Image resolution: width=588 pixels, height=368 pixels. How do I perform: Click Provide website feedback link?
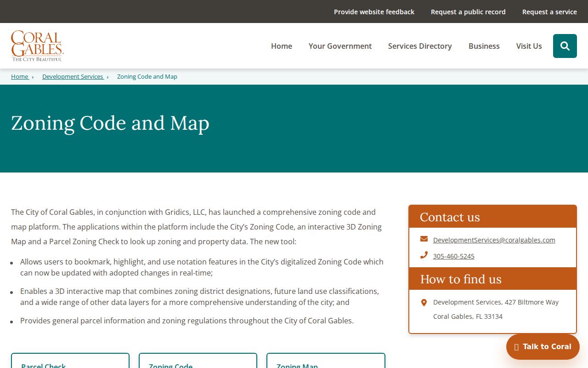(374, 12)
